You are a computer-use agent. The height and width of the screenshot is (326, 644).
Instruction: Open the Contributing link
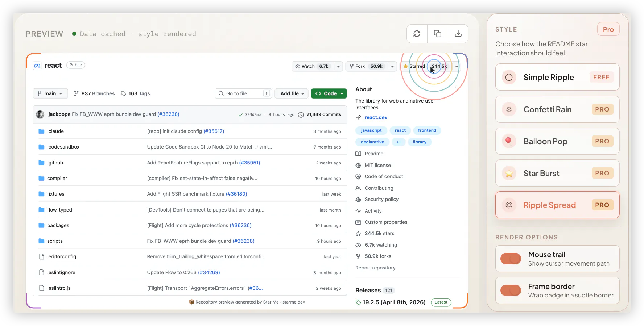pyautogui.click(x=379, y=188)
